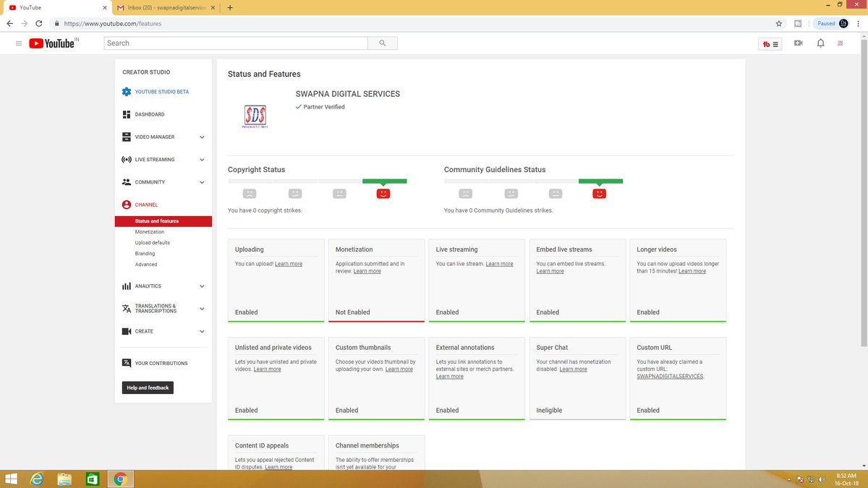The image size is (868, 488).
Task: Open the Branding submenu item
Action: pyautogui.click(x=145, y=254)
